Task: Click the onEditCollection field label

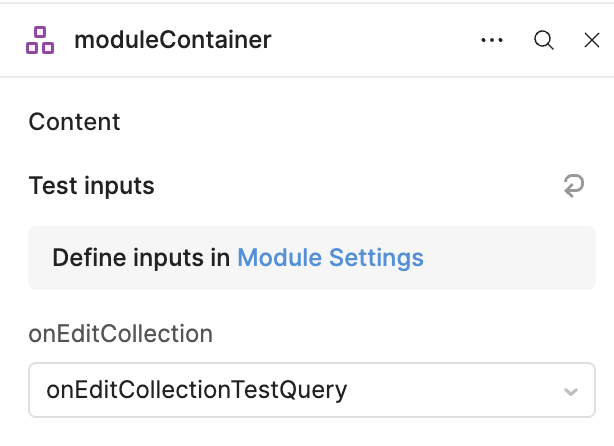Action: click(x=120, y=334)
